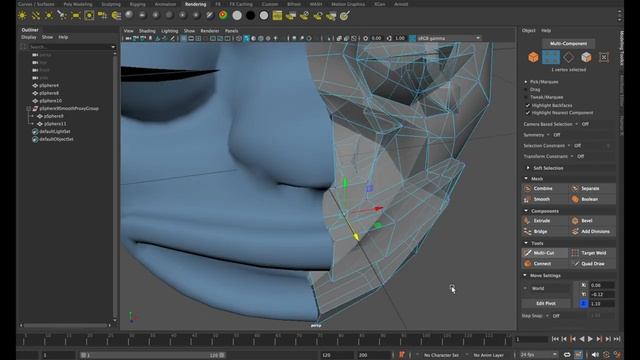Open Step Snap dropdown
Image resolution: width=640 pixels, height=360 pixels.
pos(547,316)
